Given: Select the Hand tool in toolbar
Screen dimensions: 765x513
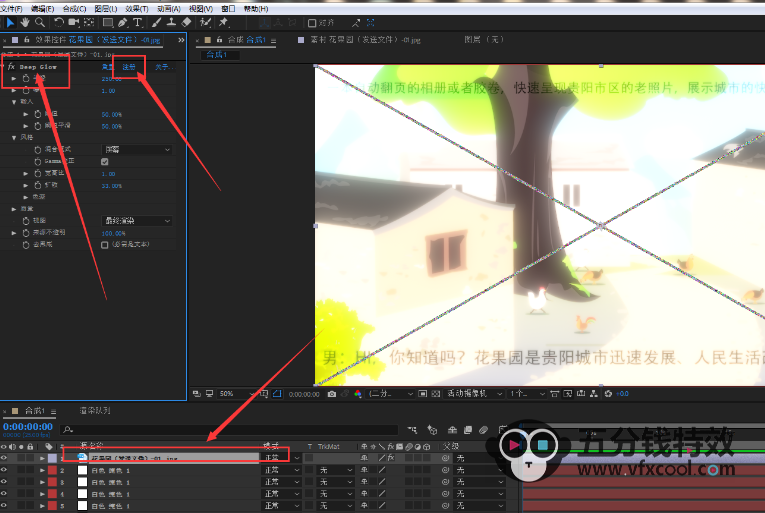Looking at the screenshot, I should tap(24, 22).
